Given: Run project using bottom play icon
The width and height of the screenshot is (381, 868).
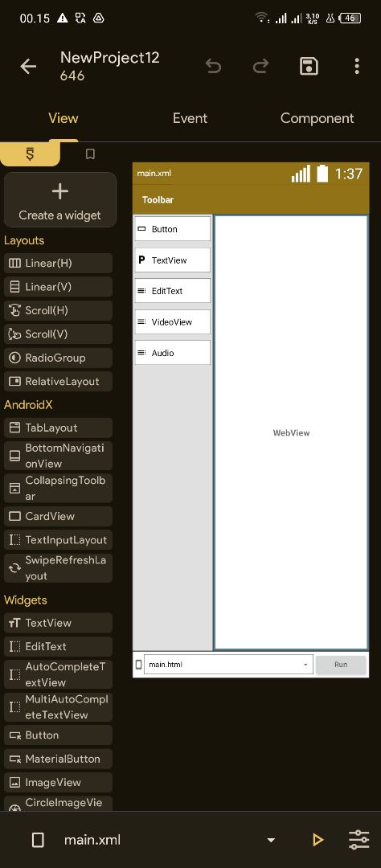Looking at the screenshot, I should [317, 840].
